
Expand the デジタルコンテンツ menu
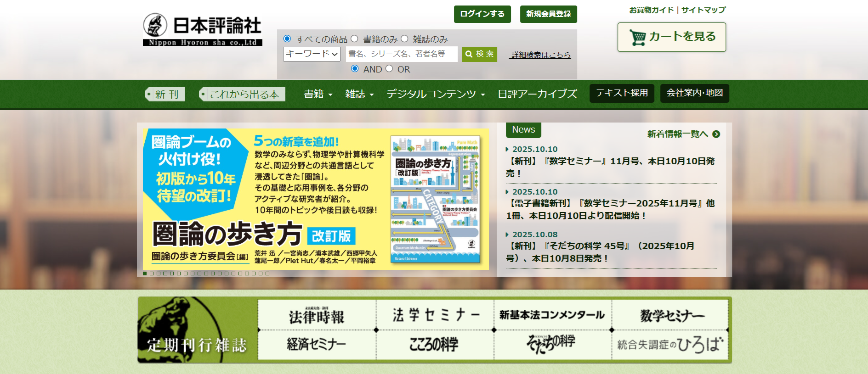435,94
